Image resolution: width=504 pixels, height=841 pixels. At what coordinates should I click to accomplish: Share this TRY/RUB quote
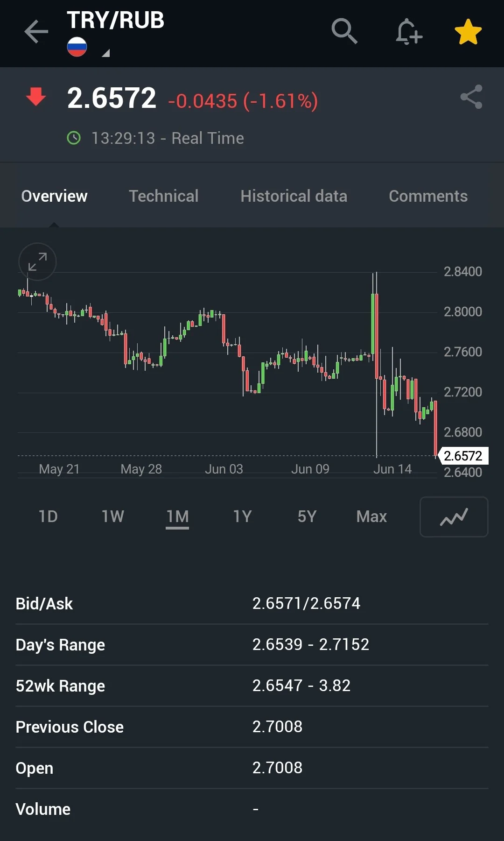click(x=471, y=97)
